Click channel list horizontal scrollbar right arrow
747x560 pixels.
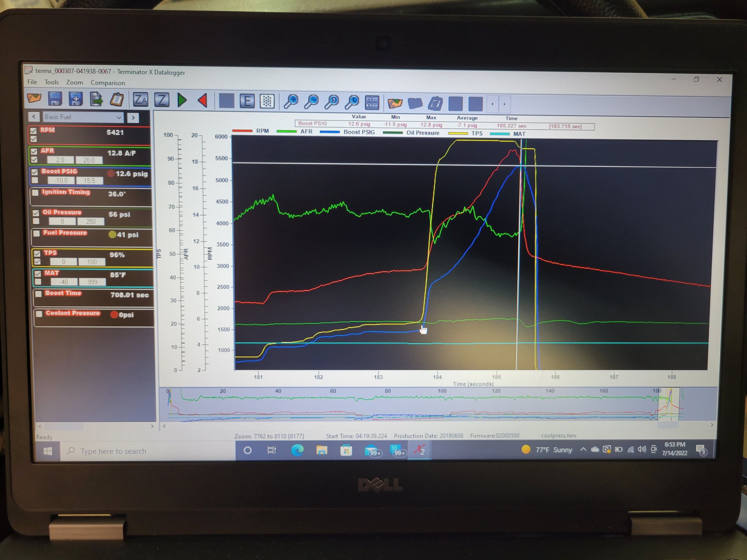[x=152, y=426]
